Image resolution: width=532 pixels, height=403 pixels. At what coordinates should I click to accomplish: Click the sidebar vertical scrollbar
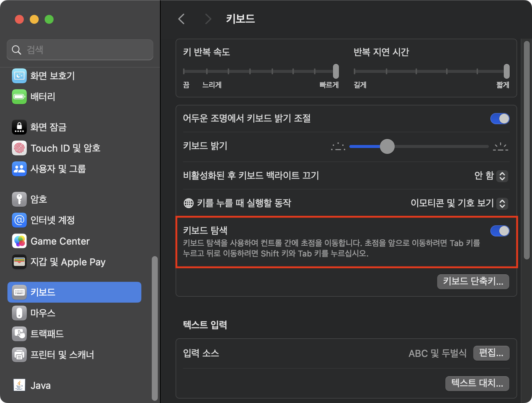click(x=155, y=328)
